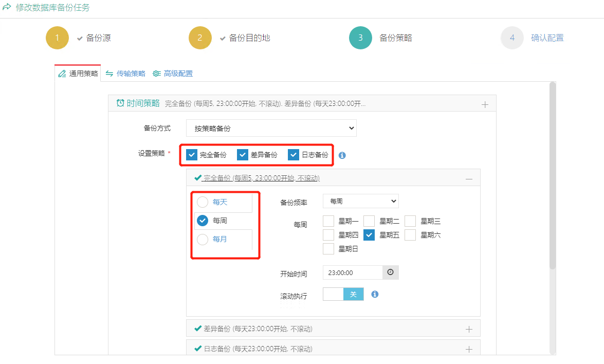Uncheck the 完全备份 checkbox
604x364 pixels.
pos(192,155)
